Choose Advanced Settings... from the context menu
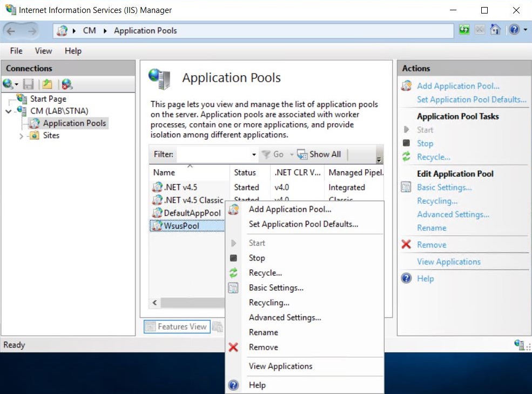The image size is (532, 394). [285, 318]
